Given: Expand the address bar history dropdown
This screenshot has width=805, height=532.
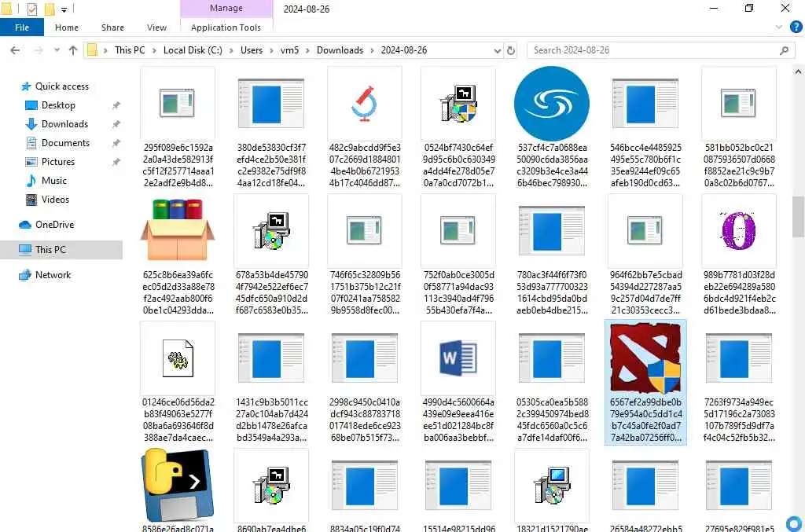Looking at the screenshot, I should pyautogui.click(x=497, y=50).
